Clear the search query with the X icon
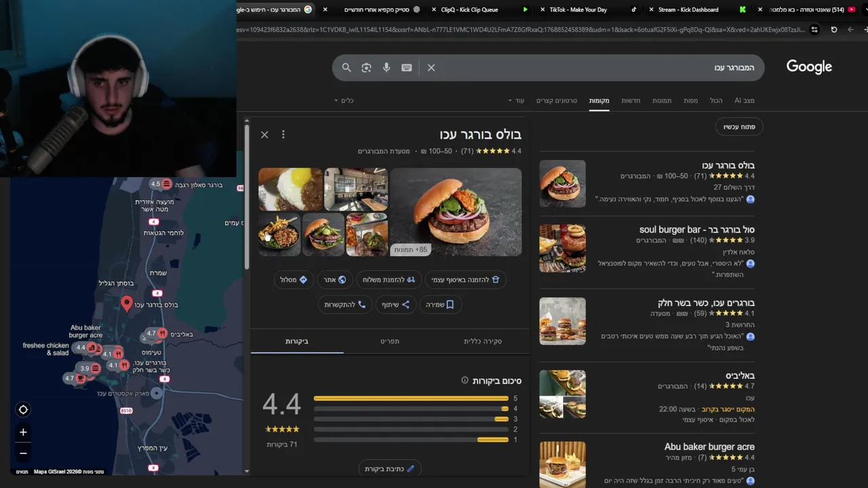The width and height of the screenshot is (868, 488). (x=431, y=68)
